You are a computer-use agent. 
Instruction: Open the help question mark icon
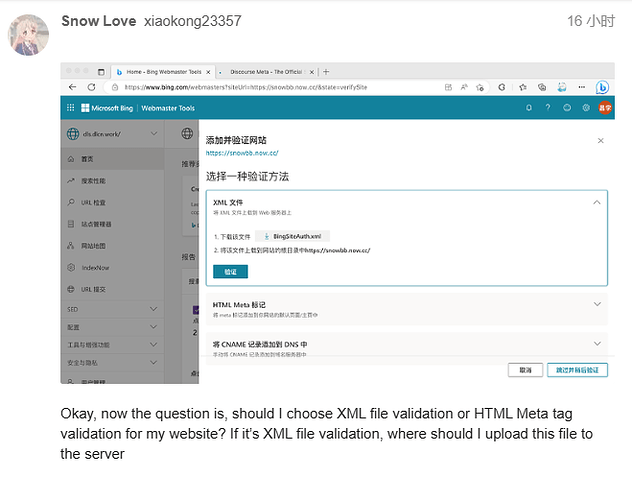(547, 107)
